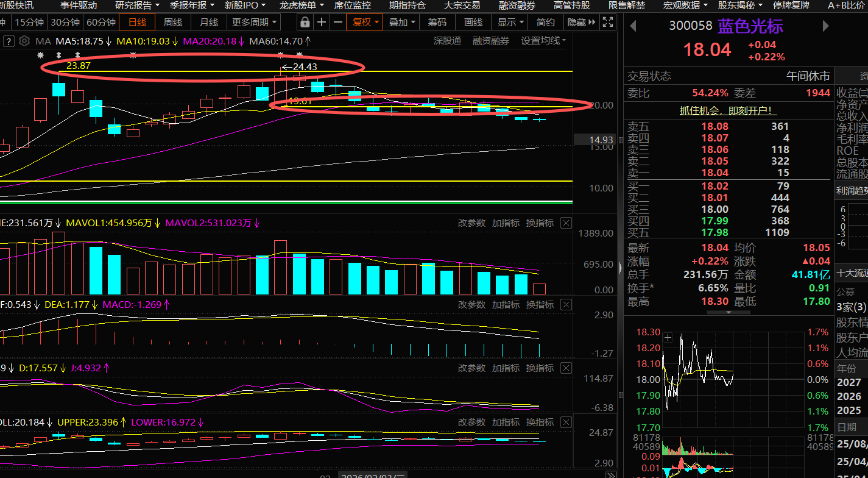The width and height of the screenshot is (868, 478).
Task: Click the 隐藏 double-arrow toolbar item
Action: 581,23
